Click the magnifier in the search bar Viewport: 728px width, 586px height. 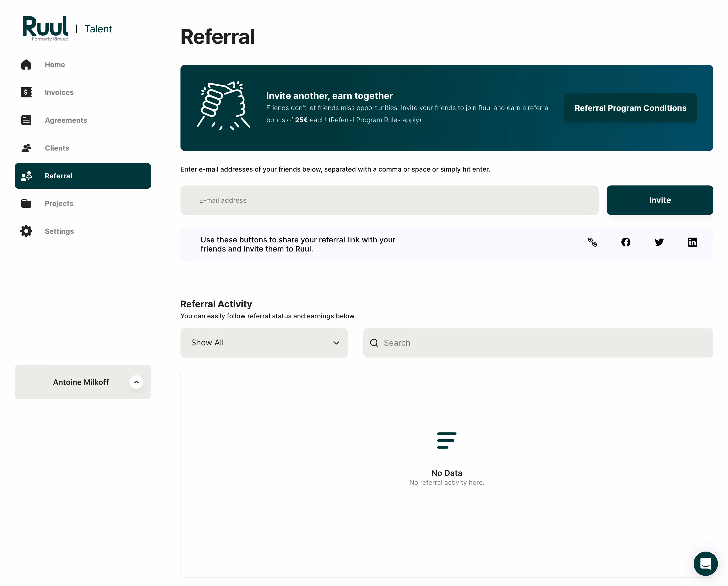374,343
